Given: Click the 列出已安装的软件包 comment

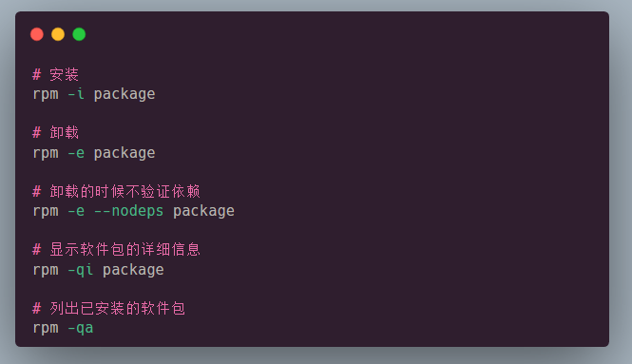Looking at the screenshot, I should (x=109, y=308).
